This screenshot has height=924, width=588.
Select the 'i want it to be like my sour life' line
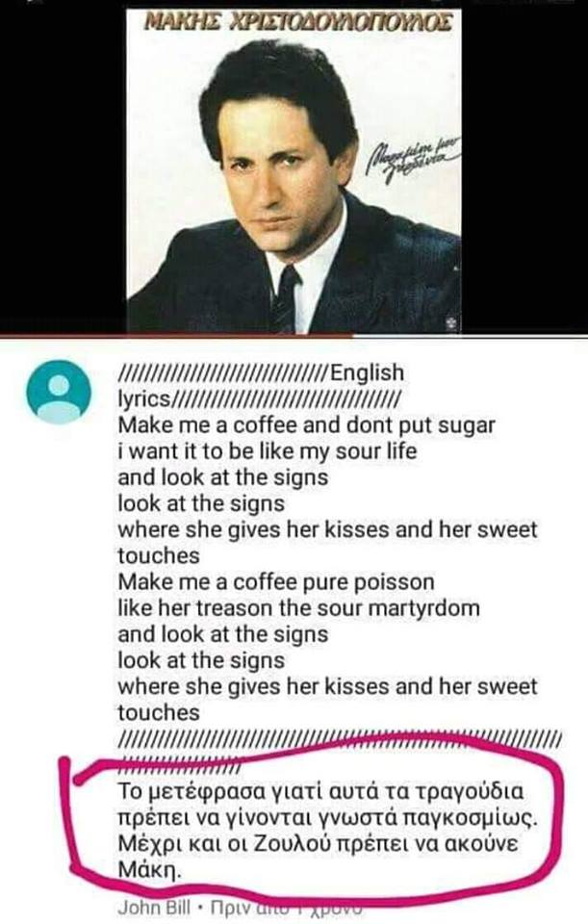point(267,451)
